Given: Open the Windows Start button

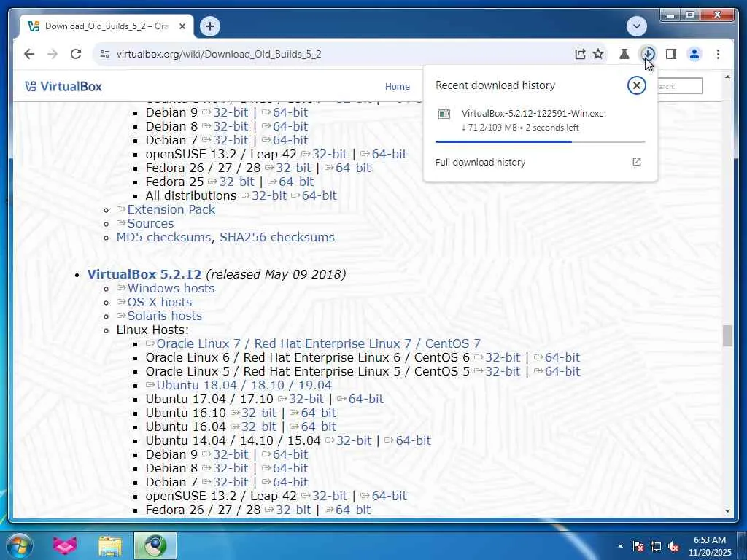Looking at the screenshot, I should click(20, 545).
